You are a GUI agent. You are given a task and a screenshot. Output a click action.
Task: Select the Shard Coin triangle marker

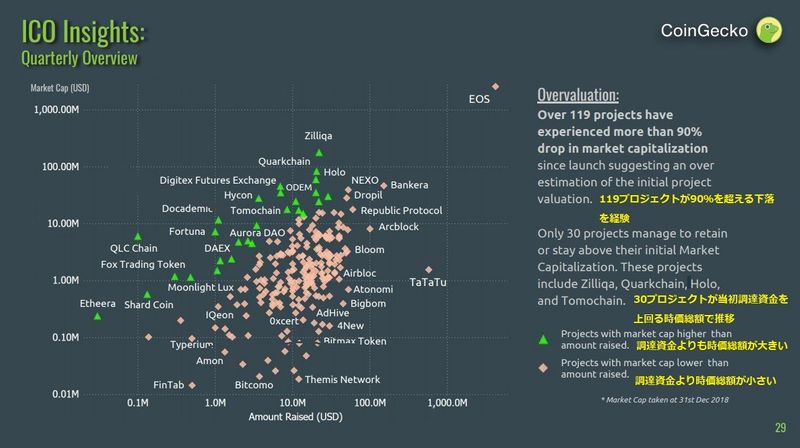147,295
